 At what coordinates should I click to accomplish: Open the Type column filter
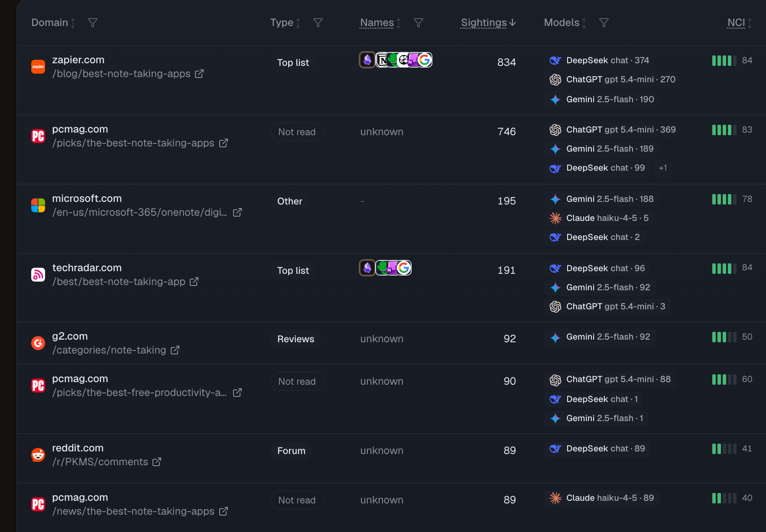click(318, 23)
